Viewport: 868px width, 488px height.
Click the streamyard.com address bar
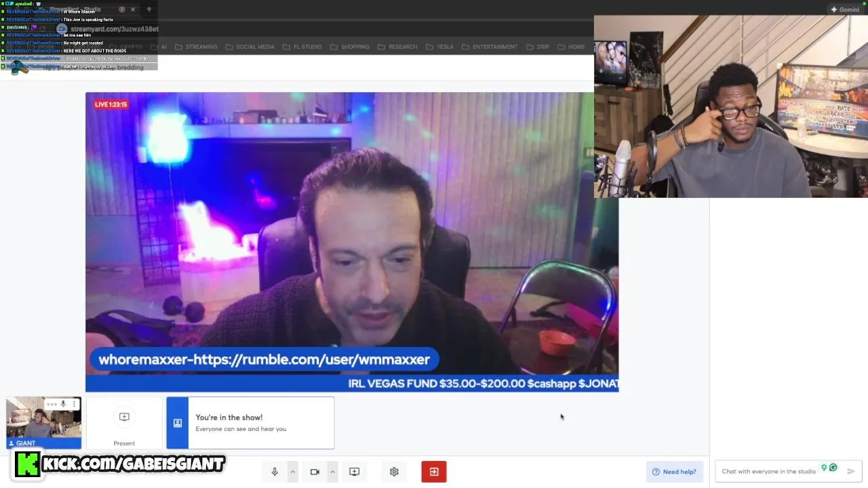coord(114,29)
